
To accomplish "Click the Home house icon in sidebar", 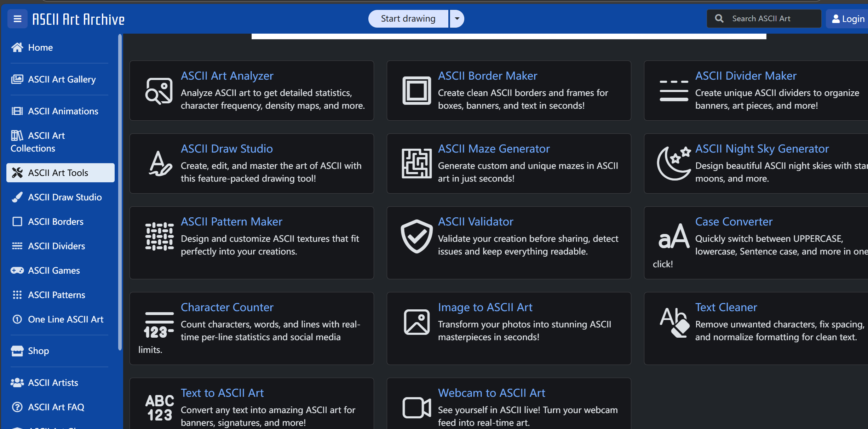I will [17, 47].
